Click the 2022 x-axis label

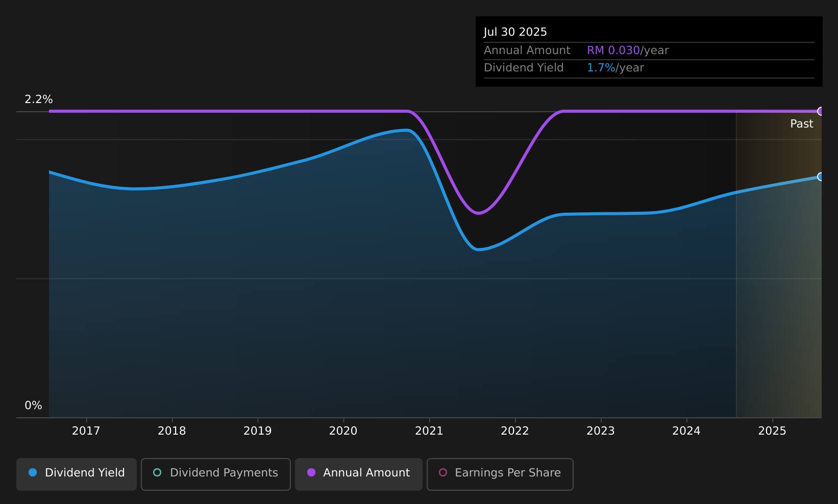(515, 431)
